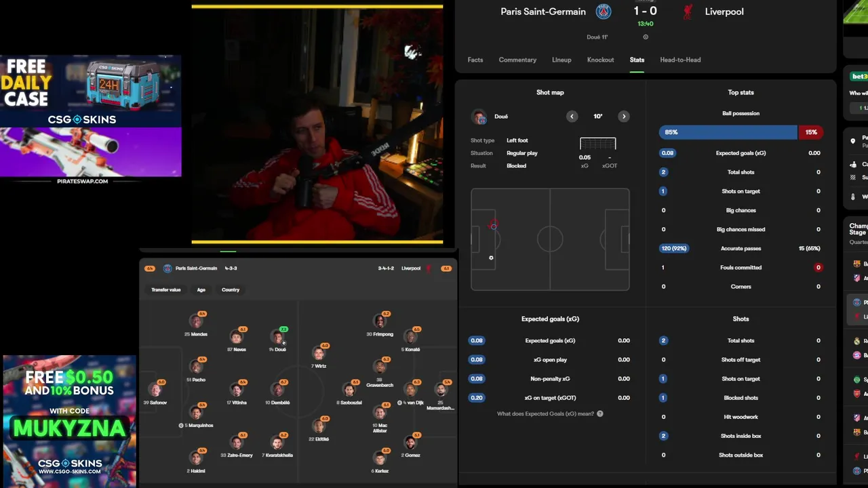This screenshot has height=488, width=868.
Task: Open Doué player avatar in lineup
Action: pos(277,337)
